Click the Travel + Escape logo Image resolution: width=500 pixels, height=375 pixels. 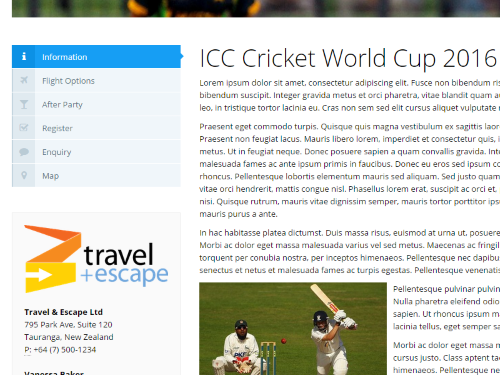coord(96,259)
